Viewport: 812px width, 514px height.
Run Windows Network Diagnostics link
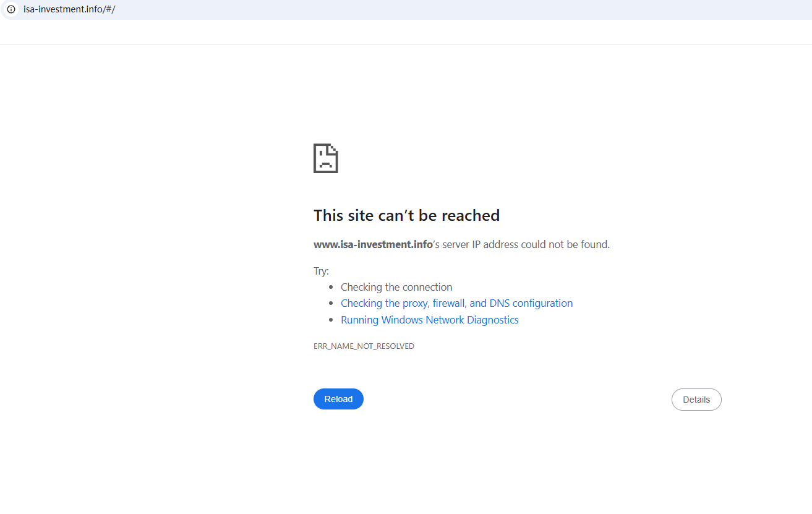[x=429, y=320]
